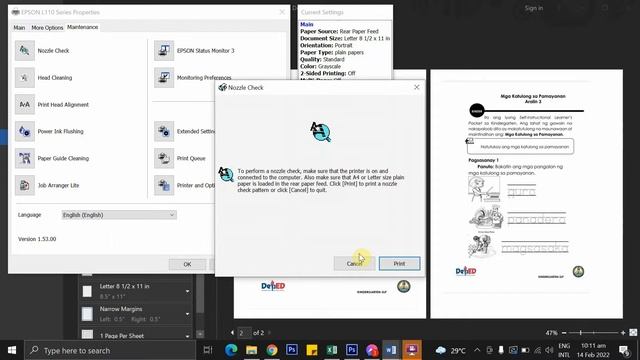Click the zoom in plus button

pyautogui.click(x=623, y=333)
